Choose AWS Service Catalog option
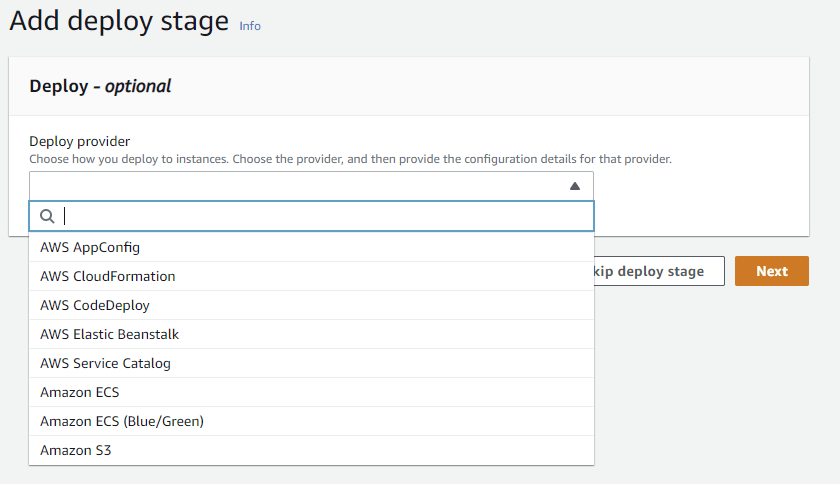 (x=105, y=363)
